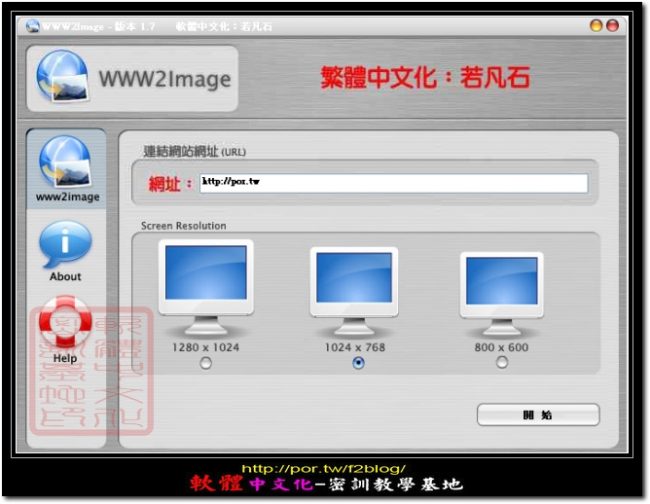Select the 1280 x 1024 radio button
650x504 pixels.
(206, 364)
